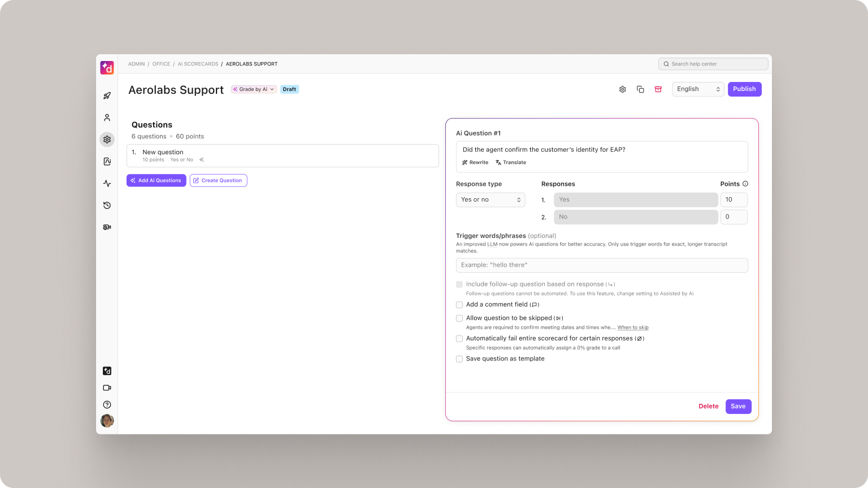Click the red archive scorecard icon
The image size is (868, 488).
click(x=658, y=89)
